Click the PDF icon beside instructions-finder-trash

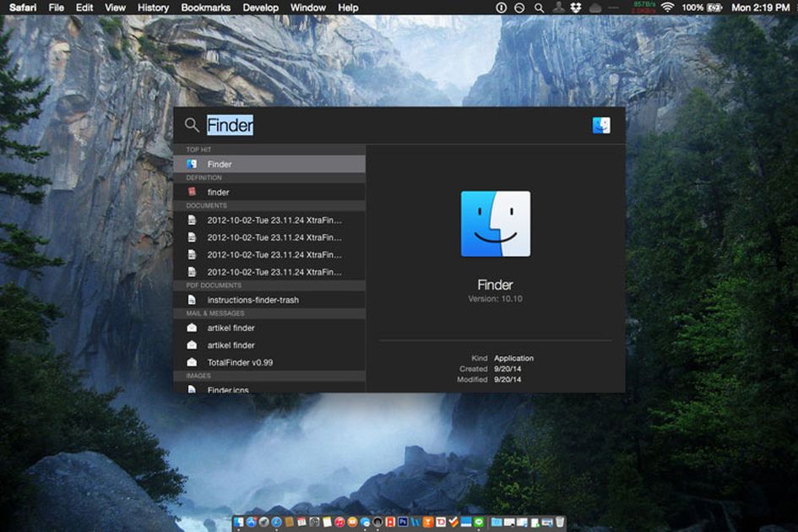pyautogui.click(x=192, y=300)
